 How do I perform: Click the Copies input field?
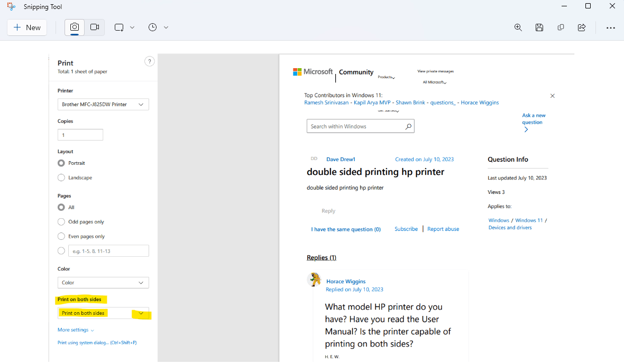point(80,135)
